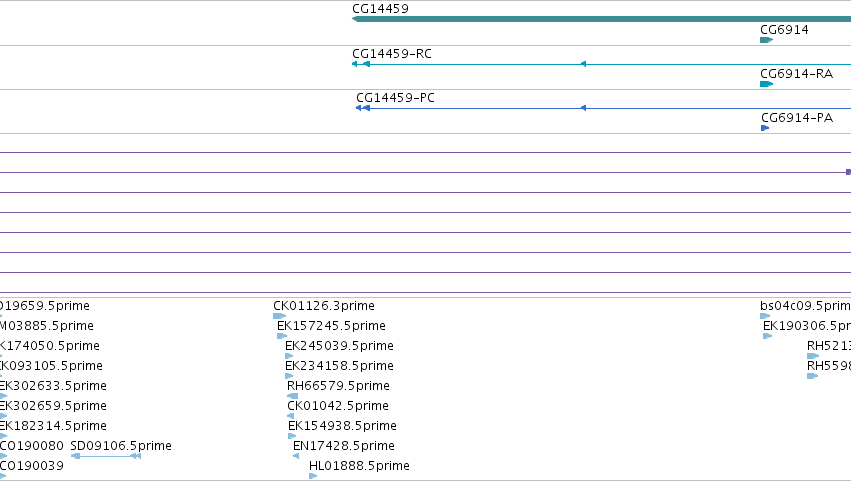
Task: Click the CG14459-RC mid-intron arrowhead
Action: coord(583,64)
